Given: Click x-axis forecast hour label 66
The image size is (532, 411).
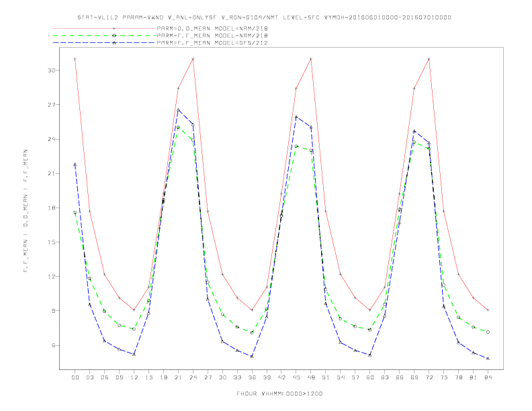Looking at the screenshot, I should (x=400, y=377).
